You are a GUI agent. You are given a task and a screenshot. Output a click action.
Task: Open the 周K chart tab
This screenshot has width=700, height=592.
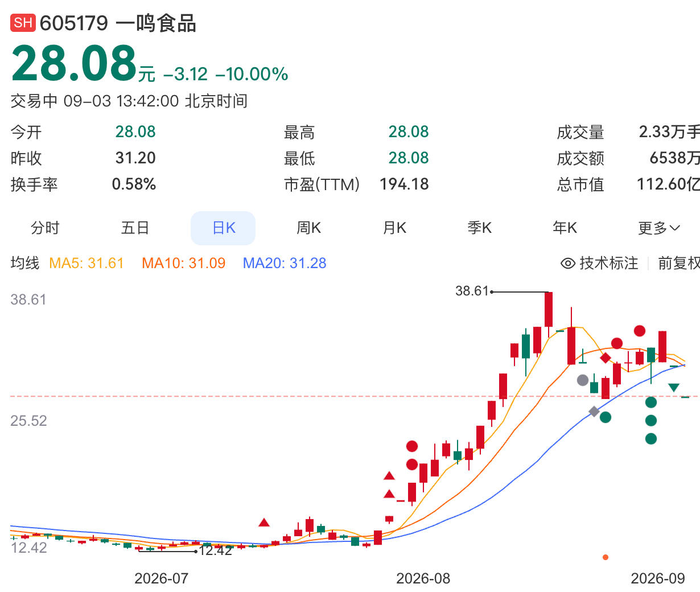click(308, 228)
